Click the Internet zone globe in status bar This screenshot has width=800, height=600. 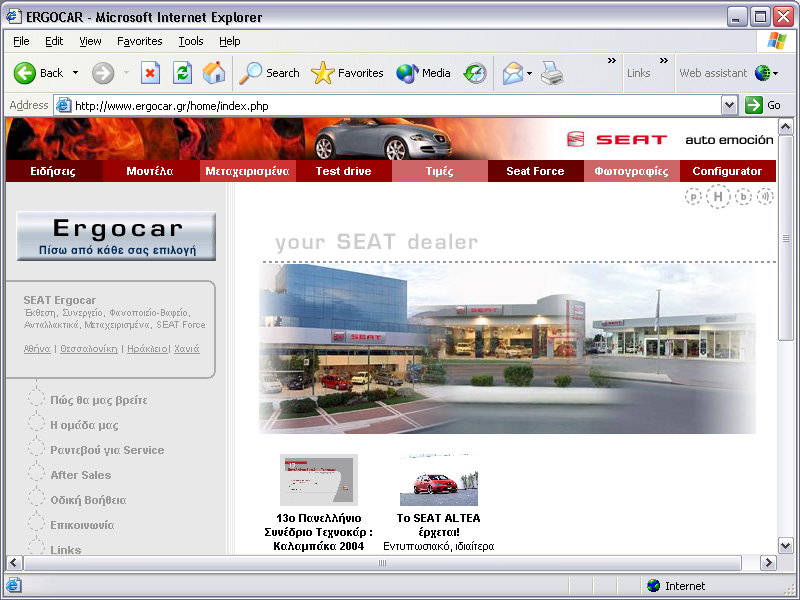click(x=653, y=586)
